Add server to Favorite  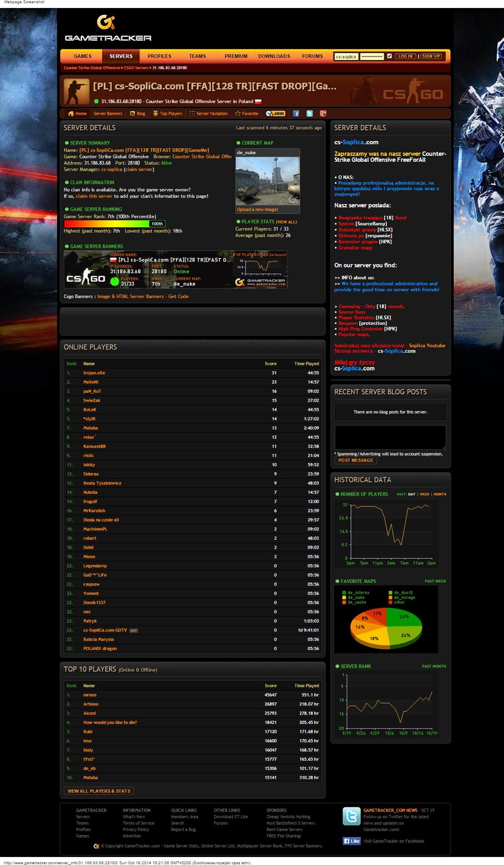(x=247, y=114)
